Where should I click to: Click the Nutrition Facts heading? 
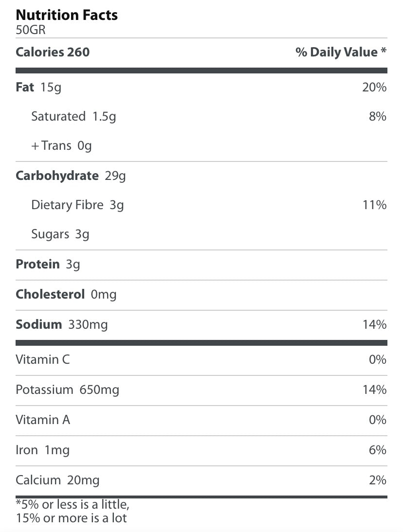[x=67, y=15]
